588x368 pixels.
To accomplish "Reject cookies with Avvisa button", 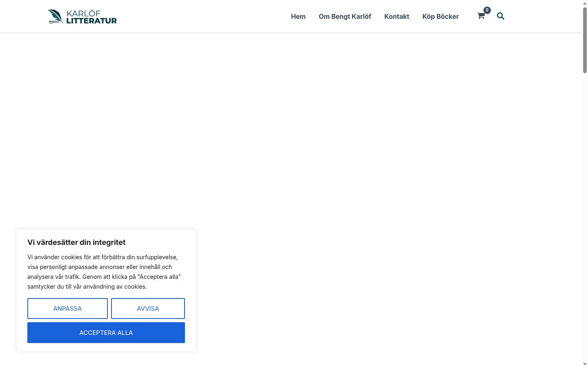I will tap(148, 308).
